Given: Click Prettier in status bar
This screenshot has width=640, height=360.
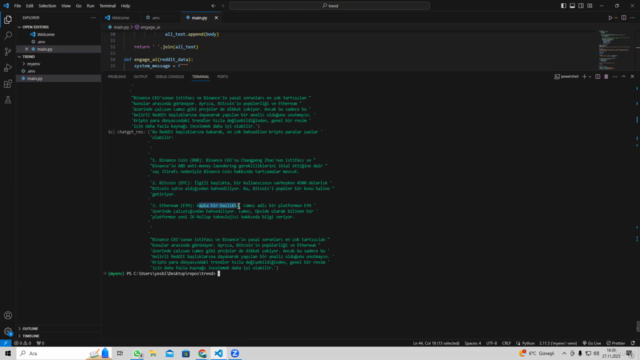Looking at the screenshot, I should (616, 343).
